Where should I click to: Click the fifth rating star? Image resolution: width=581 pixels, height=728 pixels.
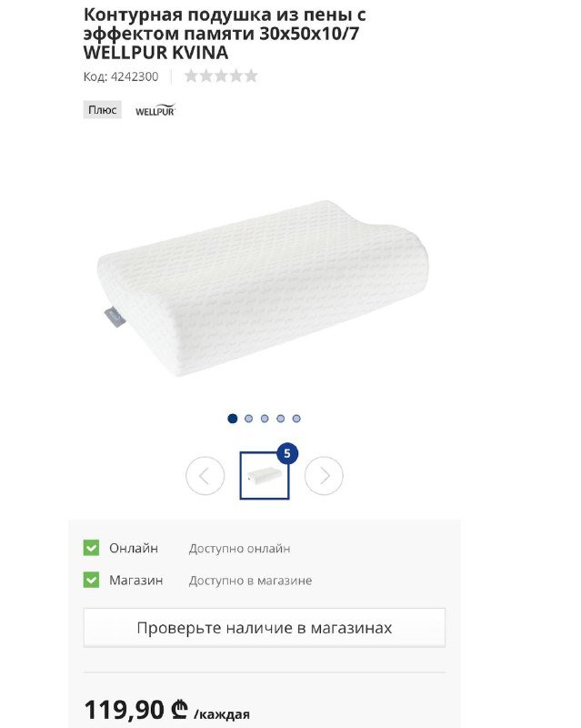click(x=251, y=76)
